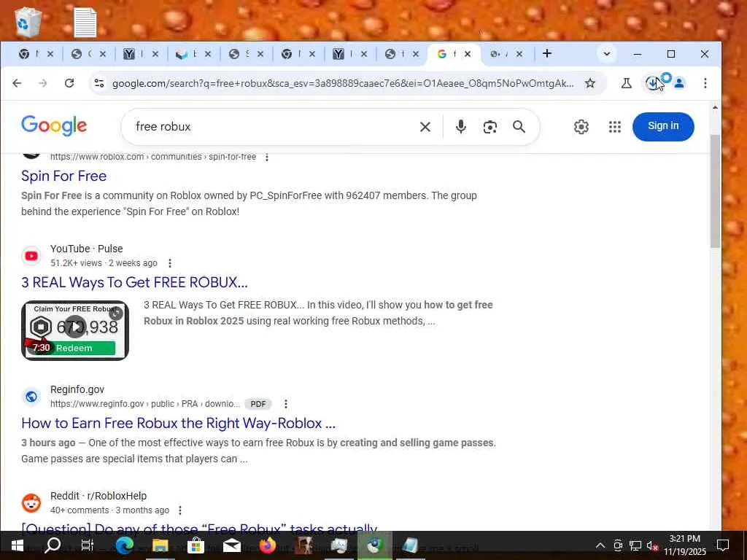Launch Microsoft Edge from the taskbar

tap(124, 545)
